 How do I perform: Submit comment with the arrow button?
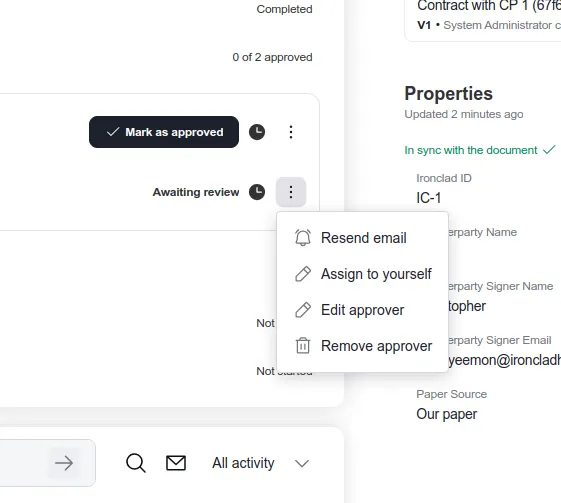click(64, 463)
